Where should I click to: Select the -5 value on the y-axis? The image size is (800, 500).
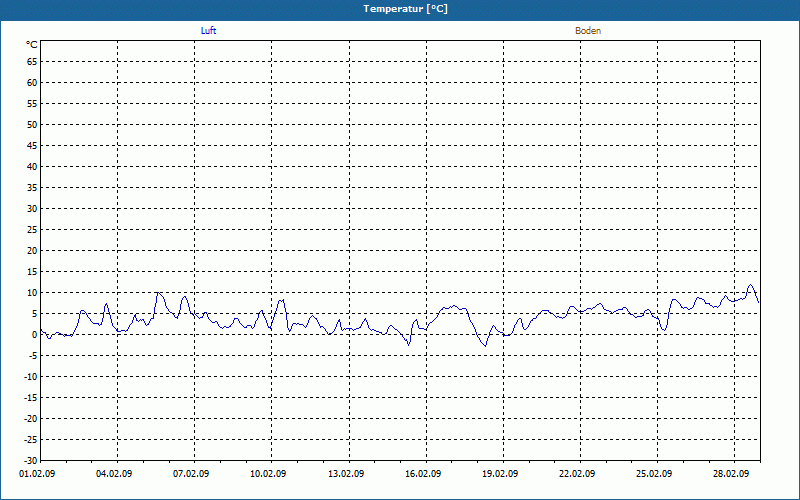coord(33,356)
